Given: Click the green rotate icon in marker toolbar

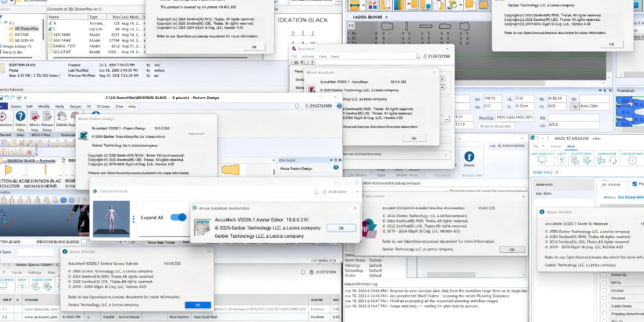Looking at the screenshot, I should (x=453, y=5).
